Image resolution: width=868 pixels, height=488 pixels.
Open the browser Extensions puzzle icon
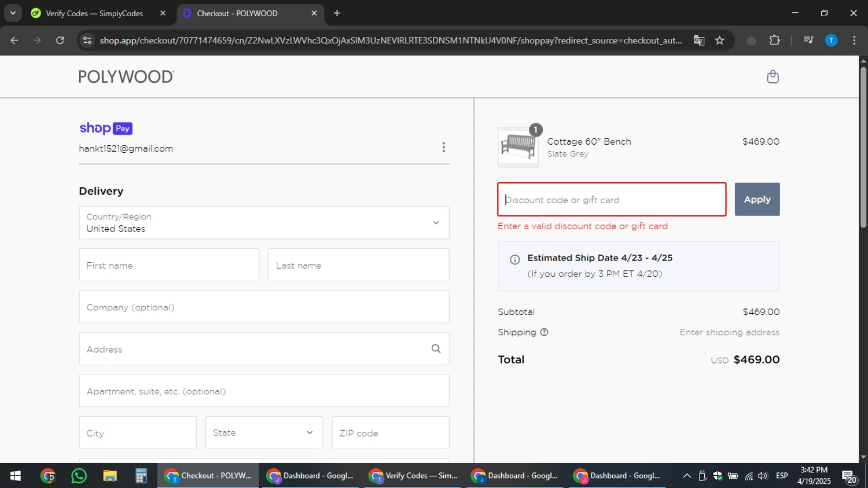(x=774, y=41)
